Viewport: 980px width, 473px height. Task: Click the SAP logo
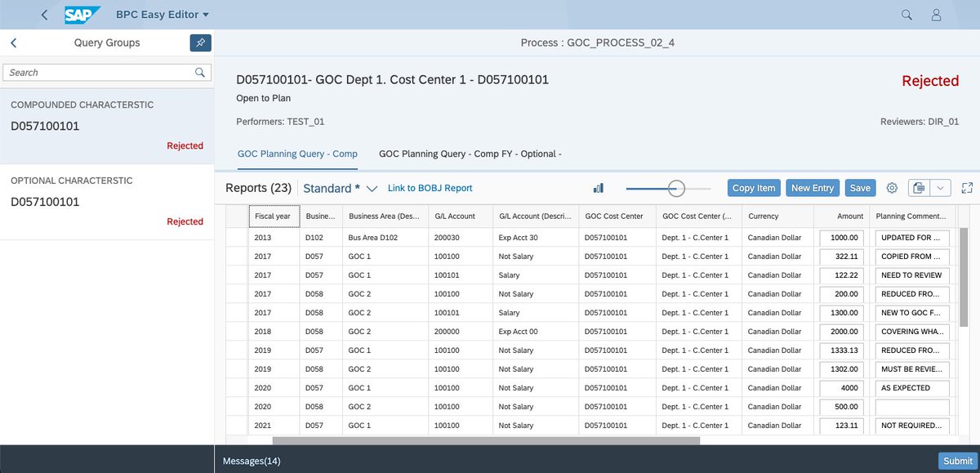pos(82,15)
